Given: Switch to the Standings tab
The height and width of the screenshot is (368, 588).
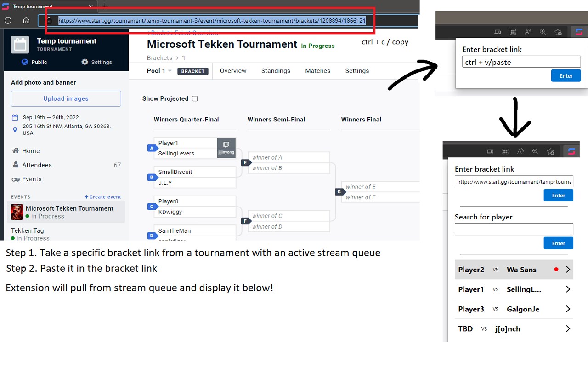Looking at the screenshot, I should click(276, 71).
